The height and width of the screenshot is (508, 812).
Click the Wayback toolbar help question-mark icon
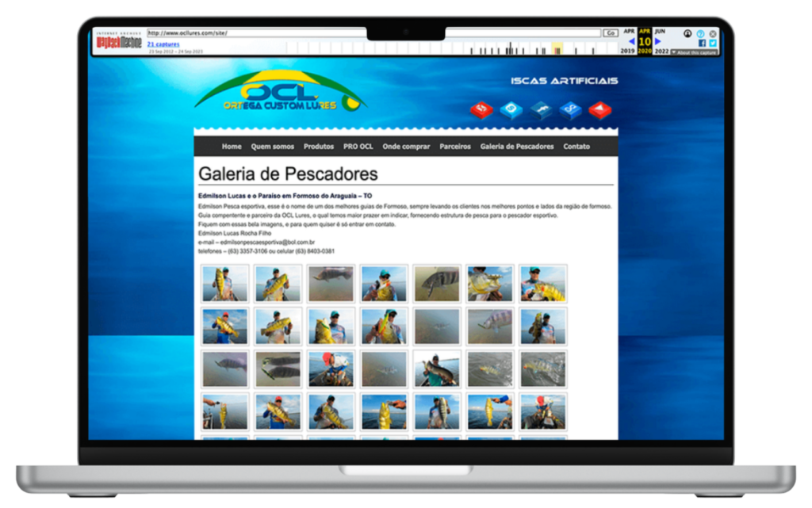click(x=701, y=33)
